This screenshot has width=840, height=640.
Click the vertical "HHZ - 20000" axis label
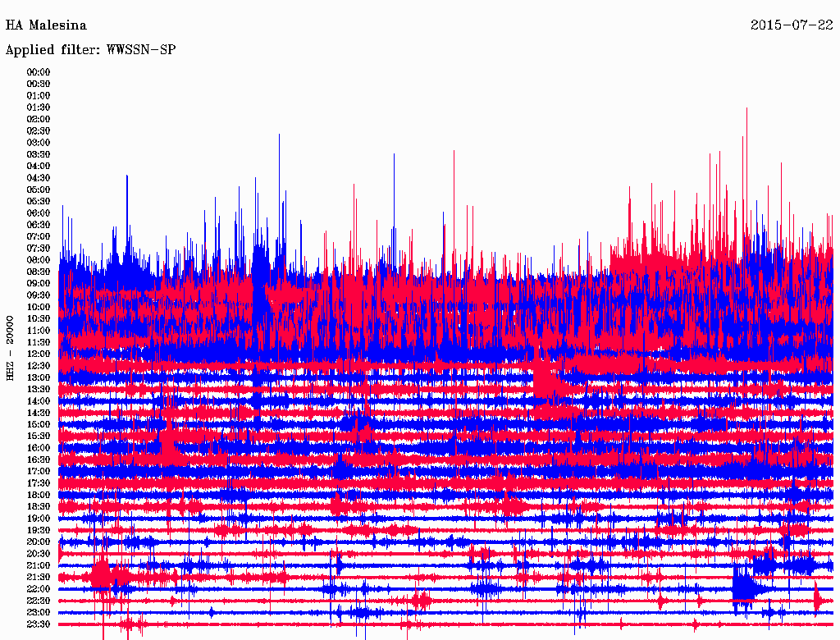coord(10,349)
